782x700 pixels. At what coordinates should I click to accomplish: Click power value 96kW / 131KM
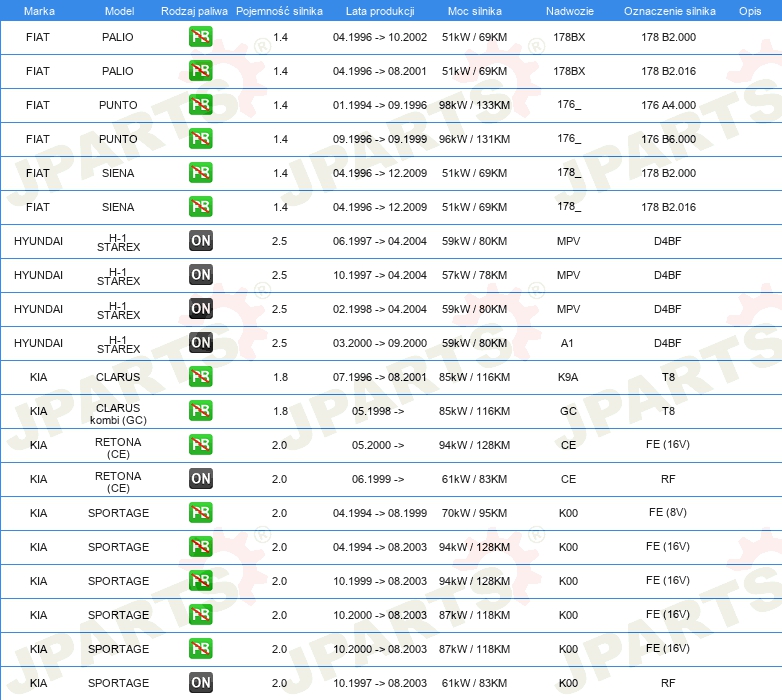474,139
